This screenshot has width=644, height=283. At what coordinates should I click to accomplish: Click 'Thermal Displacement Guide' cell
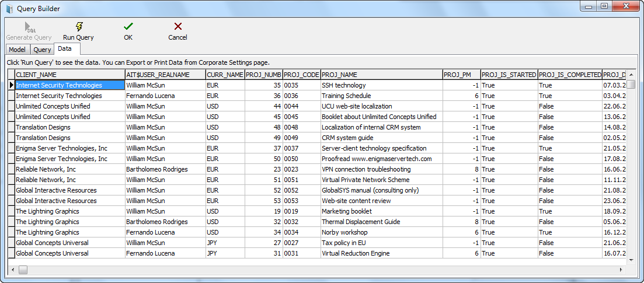point(381,222)
